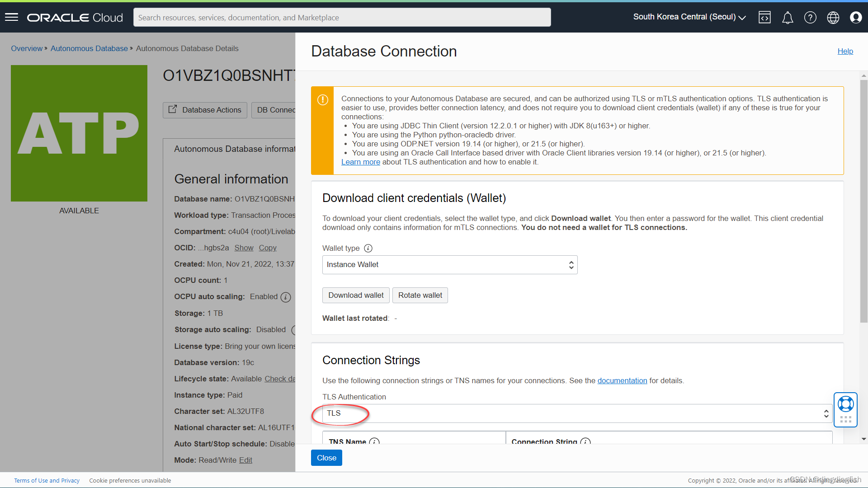Show Wallet type info tooltip icon
868x488 pixels.
368,248
